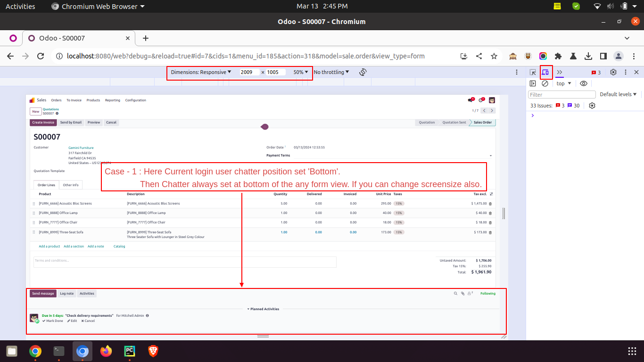Go back to the previous page
This screenshot has height=362, width=644.
click(x=10, y=56)
